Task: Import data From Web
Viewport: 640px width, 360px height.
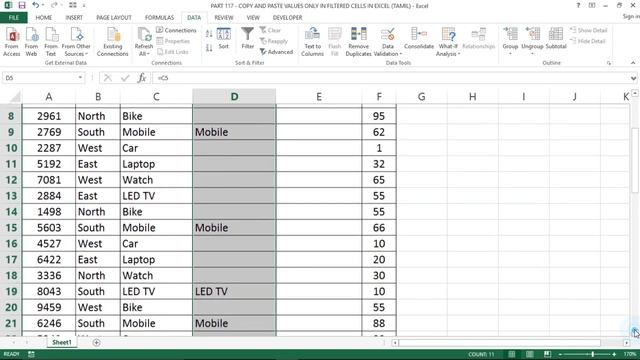Action: coord(31,42)
